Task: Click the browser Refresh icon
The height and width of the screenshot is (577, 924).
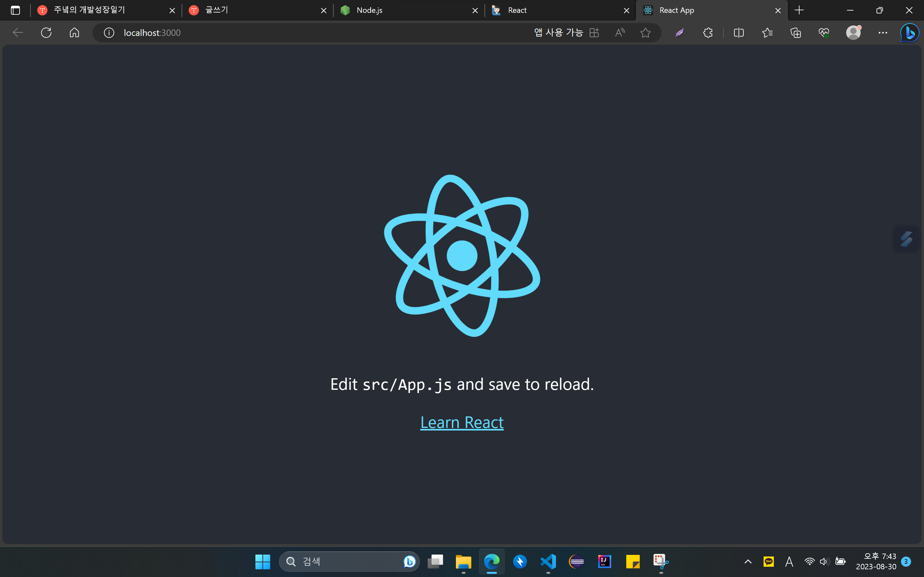Action: click(46, 33)
